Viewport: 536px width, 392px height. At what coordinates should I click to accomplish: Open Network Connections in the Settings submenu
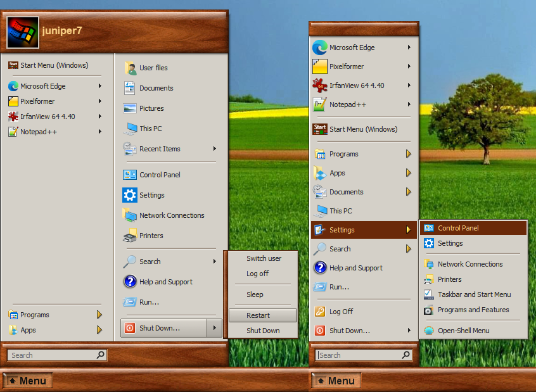point(469,264)
